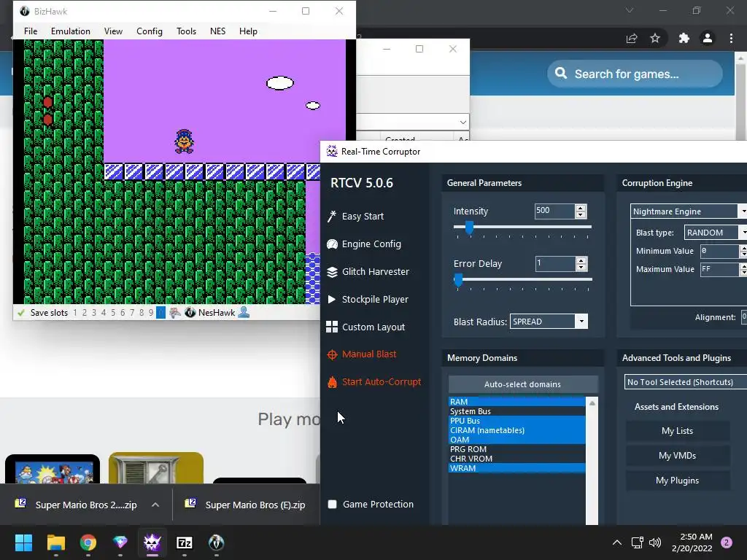
Task: Open Windows Start menu on taskbar
Action: point(23,542)
